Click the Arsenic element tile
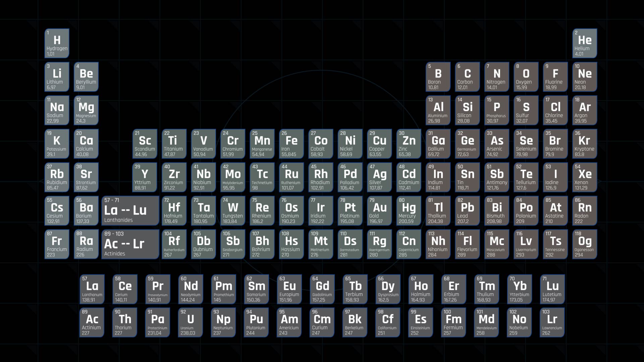This screenshot has height=362, width=644. pyautogui.click(x=497, y=144)
